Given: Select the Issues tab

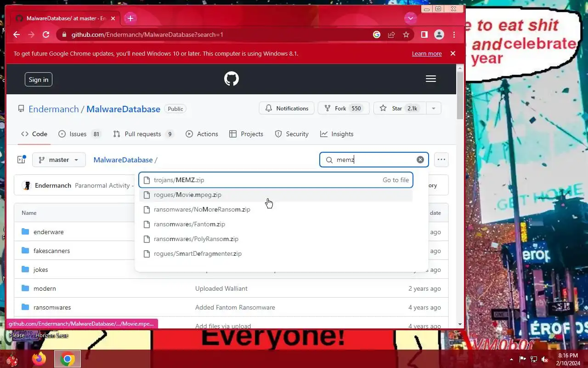Looking at the screenshot, I should point(79,134).
